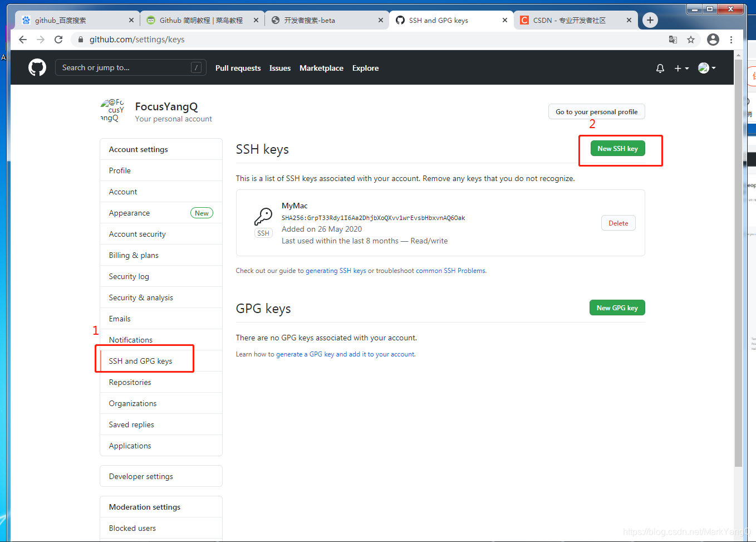Open Explore in header
The width and height of the screenshot is (756, 542).
(x=365, y=68)
